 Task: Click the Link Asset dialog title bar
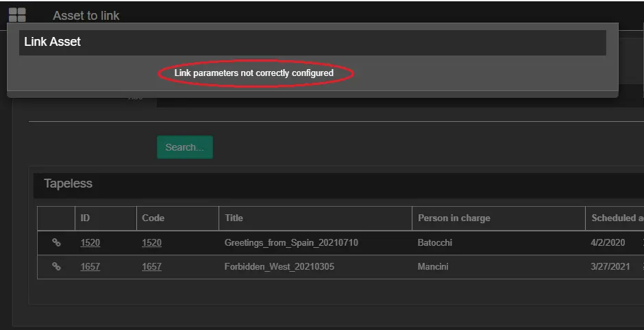coord(312,42)
